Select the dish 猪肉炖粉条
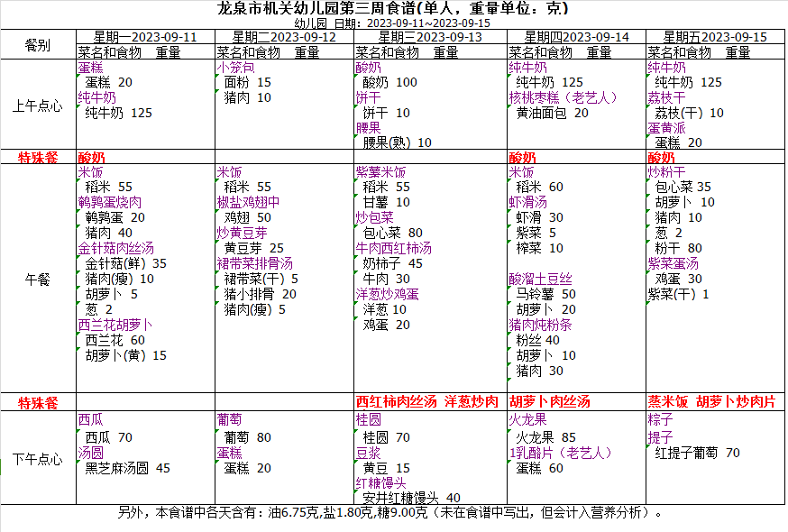The image size is (788, 532). pos(540,325)
